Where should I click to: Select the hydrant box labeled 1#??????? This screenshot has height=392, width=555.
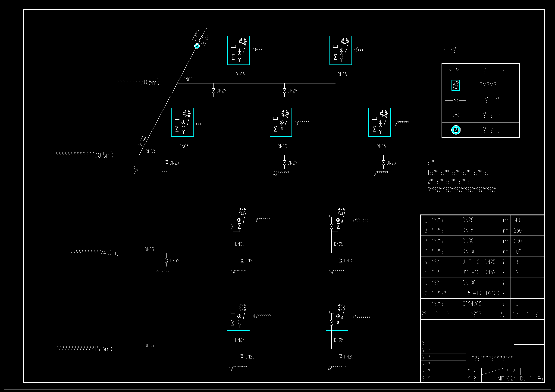379,122
